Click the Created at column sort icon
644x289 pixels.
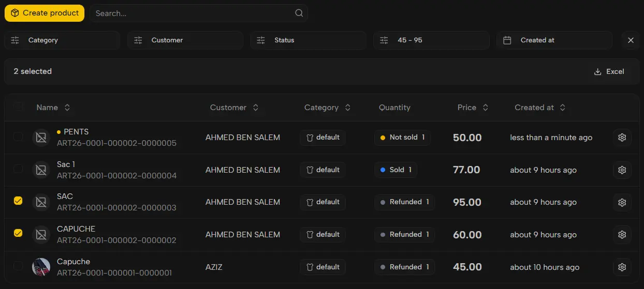point(562,108)
